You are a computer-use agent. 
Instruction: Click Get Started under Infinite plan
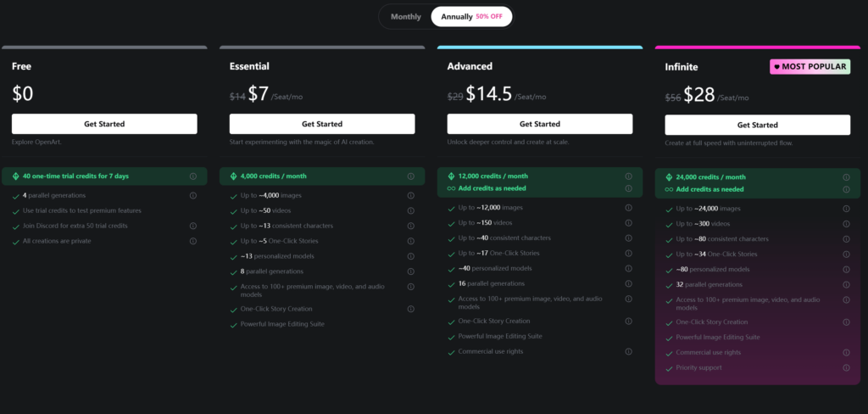[x=757, y=125]
